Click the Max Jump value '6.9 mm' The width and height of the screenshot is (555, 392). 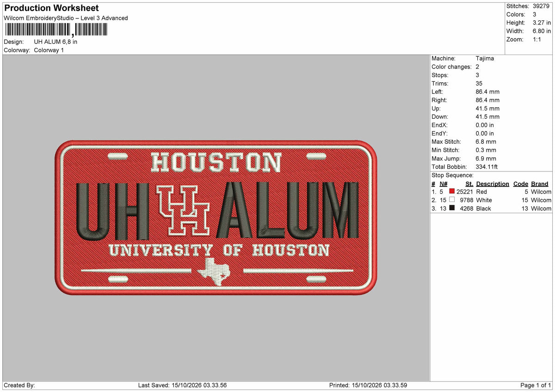click(x=486, y=159)
